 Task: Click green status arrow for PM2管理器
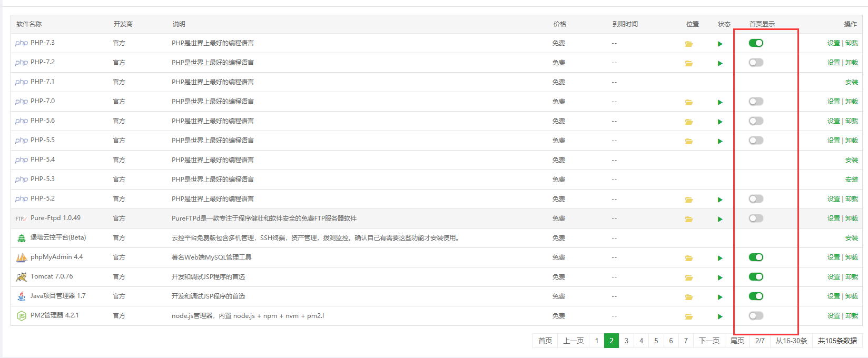click(720, 316)
